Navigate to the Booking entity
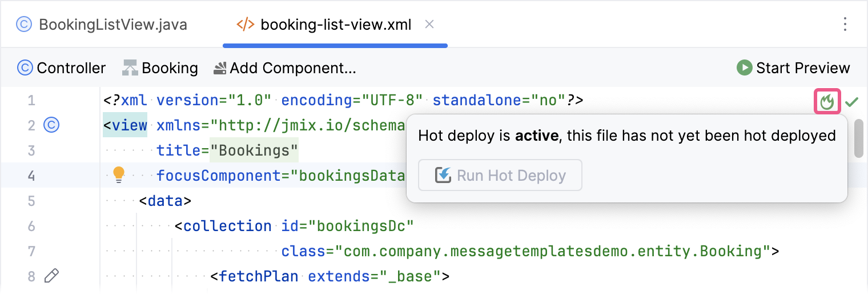Viewport: 868px width, 294px height. point(160,68)
